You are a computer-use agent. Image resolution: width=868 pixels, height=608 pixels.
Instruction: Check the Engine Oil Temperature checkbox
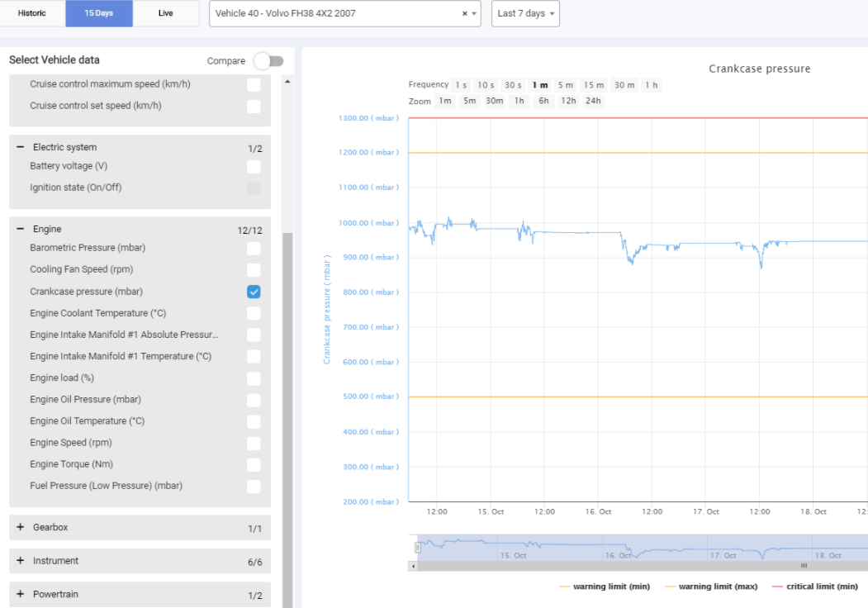tap(254, 422)
